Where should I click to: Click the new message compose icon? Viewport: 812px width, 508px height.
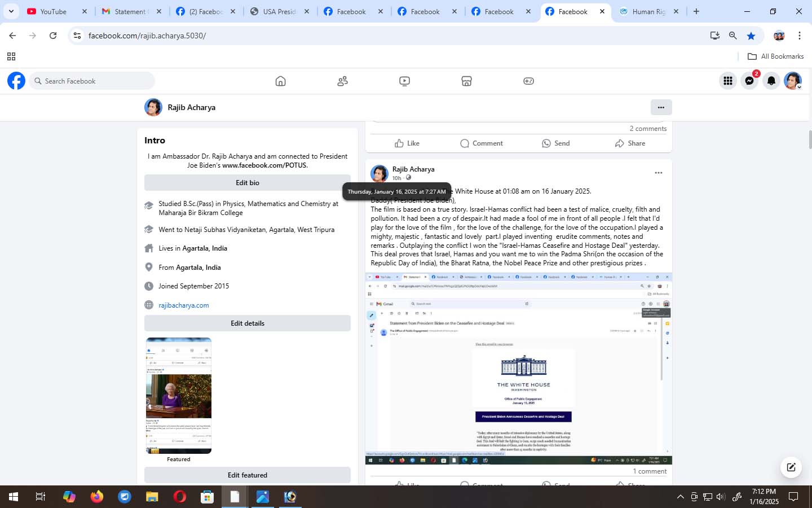pos(791,467)
